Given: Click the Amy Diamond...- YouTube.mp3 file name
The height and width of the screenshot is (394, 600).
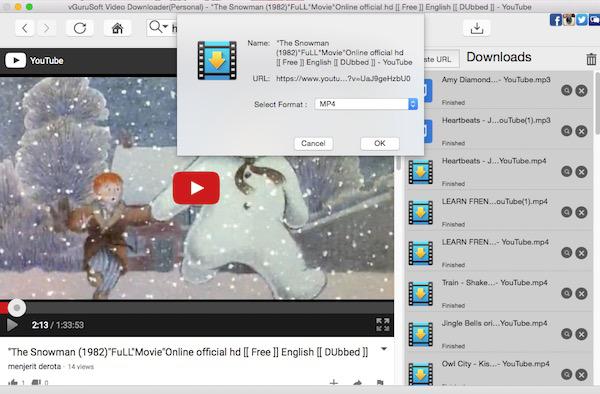Looking at the screenshot, I should (x=496, y=80).
